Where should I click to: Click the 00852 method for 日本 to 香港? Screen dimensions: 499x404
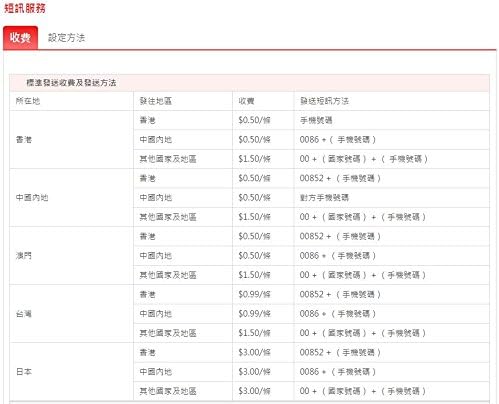click(x=340, y=352)
